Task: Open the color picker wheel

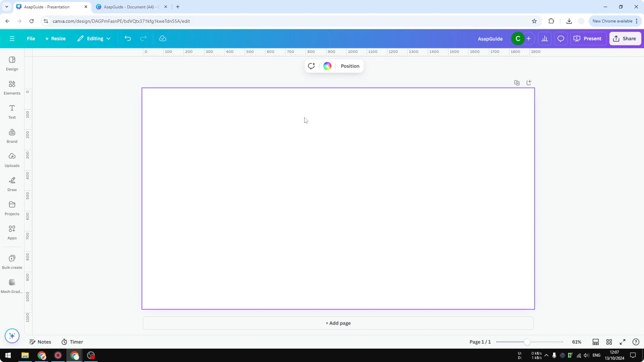Action: 327,66
